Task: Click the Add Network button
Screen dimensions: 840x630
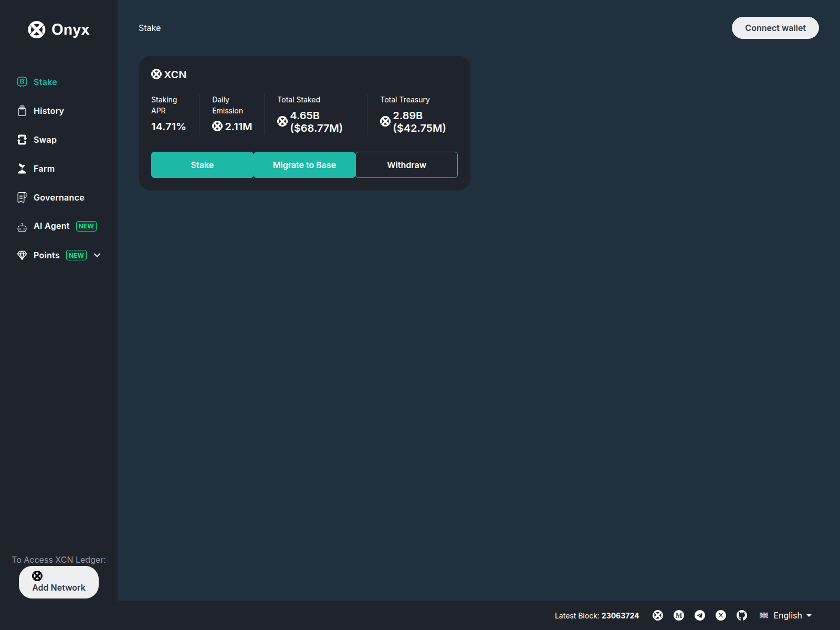Action: 59,582
